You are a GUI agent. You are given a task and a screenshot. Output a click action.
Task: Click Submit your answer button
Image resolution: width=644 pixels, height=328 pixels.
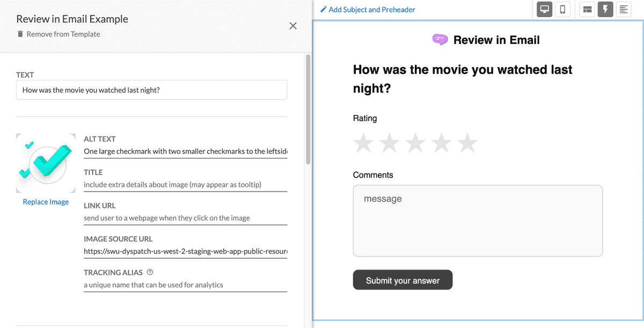click(x=402, y=280)
